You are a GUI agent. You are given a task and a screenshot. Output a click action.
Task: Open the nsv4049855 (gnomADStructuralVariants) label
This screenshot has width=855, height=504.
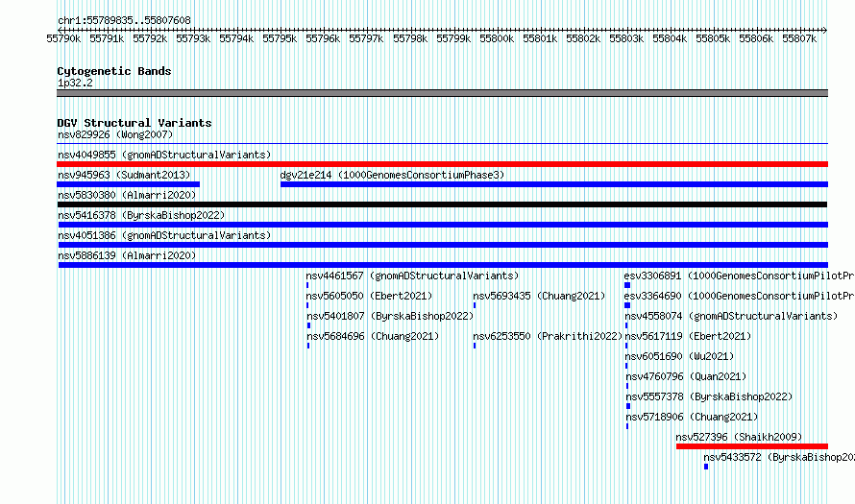pyautogui.click(x=164, y=155)
